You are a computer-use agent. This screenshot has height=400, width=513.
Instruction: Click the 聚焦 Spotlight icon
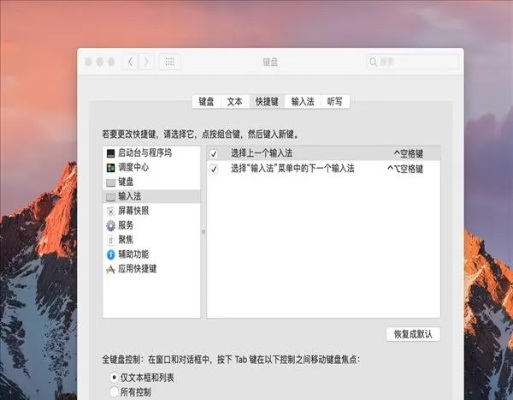click(x=111, y=240)
